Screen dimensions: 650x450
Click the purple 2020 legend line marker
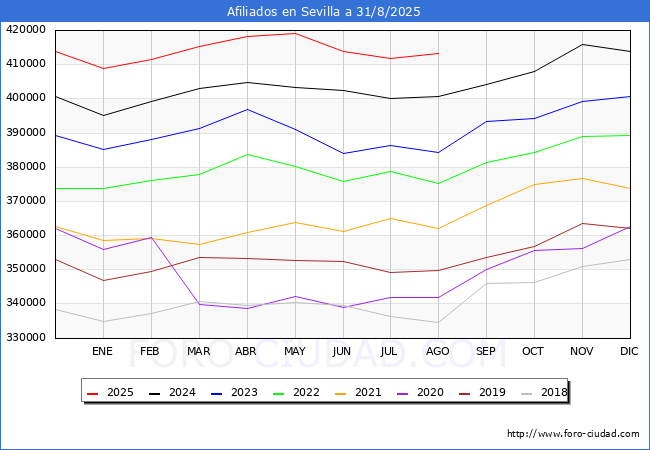[x=403, y=393]
